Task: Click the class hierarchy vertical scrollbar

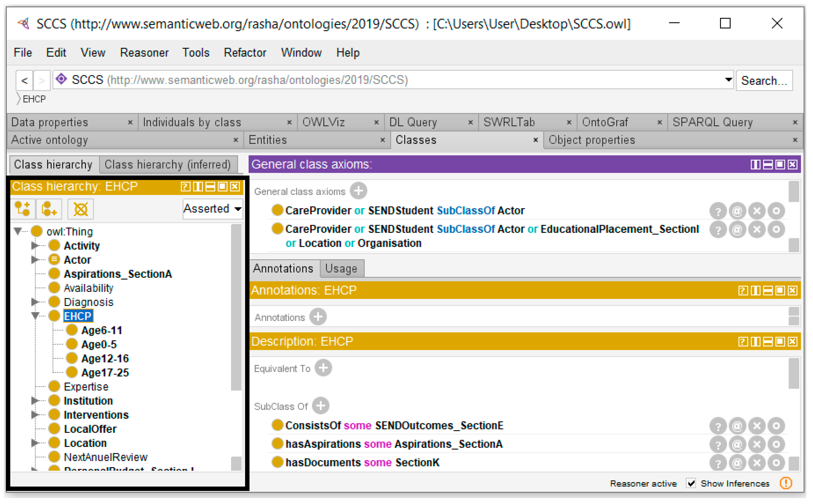Action: [236, 307]
